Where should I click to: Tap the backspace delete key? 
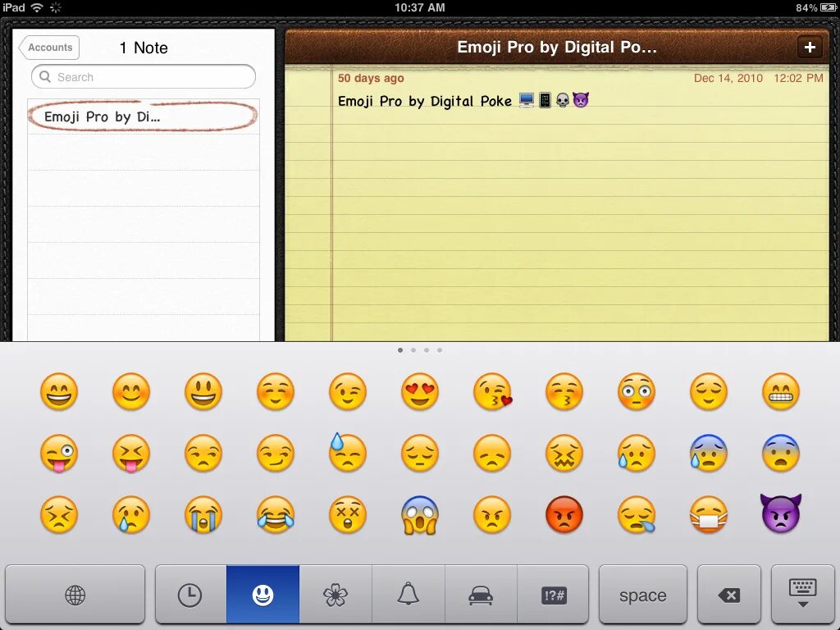coord(729,595)
